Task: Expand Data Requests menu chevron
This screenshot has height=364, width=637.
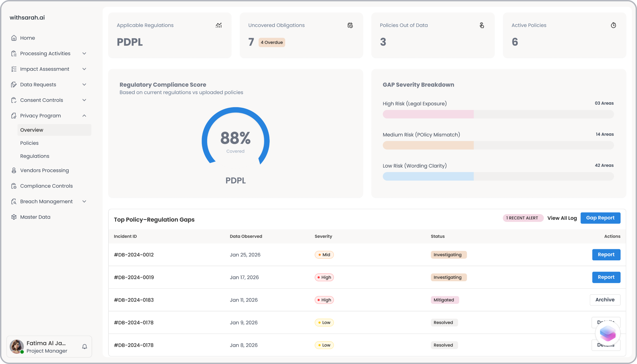Action: pos(84,85)
